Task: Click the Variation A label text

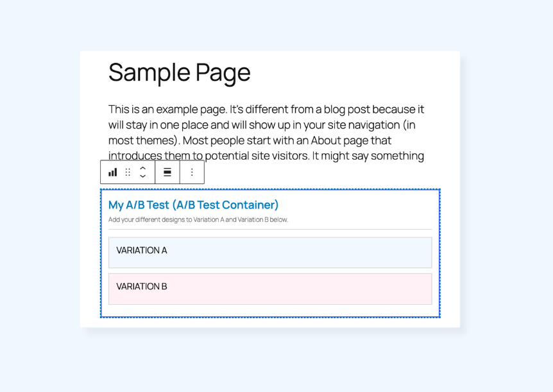Action: coord(142,250)
